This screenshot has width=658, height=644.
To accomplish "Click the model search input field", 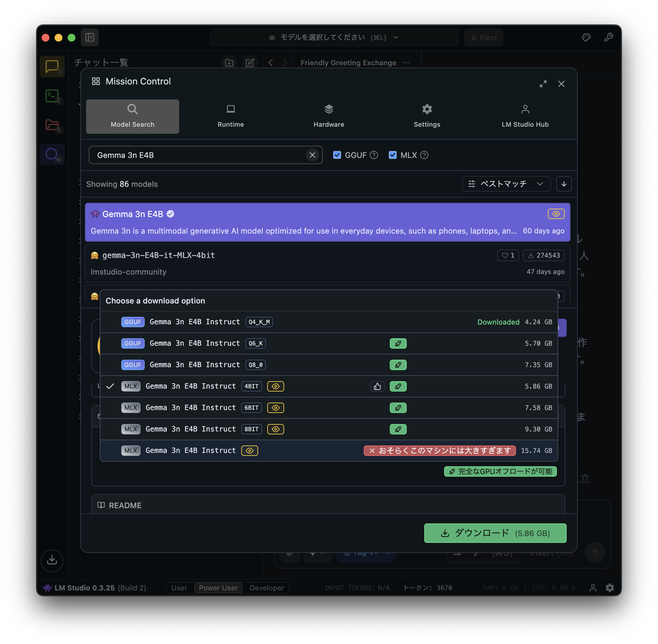I will (x=205, y=155).
